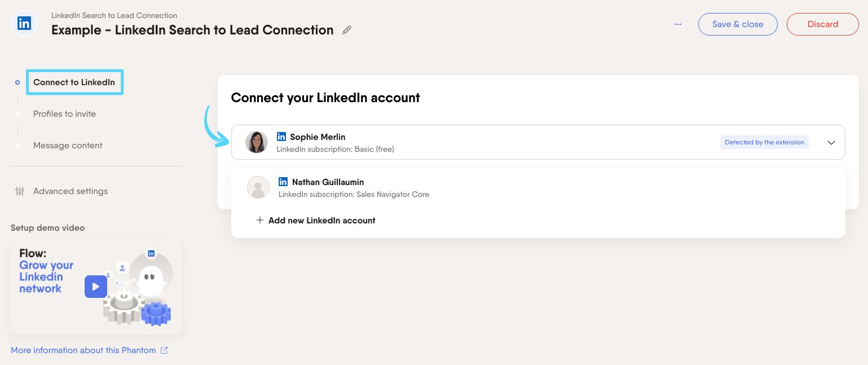The height and width of the screenshot is (365, 868).
Task: Click Nathan Guillaumin's avatar placeholder
Action: coord(258,187)
